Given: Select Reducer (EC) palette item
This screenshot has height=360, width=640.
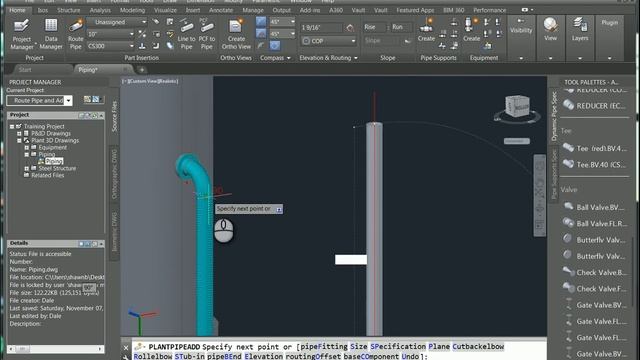Looking at the screenshot, I should (x=595, y=106).
